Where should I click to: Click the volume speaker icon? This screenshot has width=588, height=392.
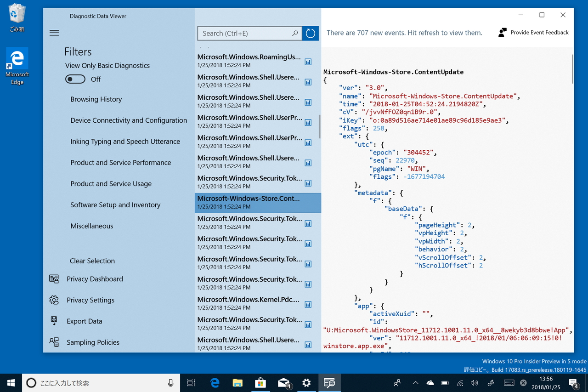[475, 383]
